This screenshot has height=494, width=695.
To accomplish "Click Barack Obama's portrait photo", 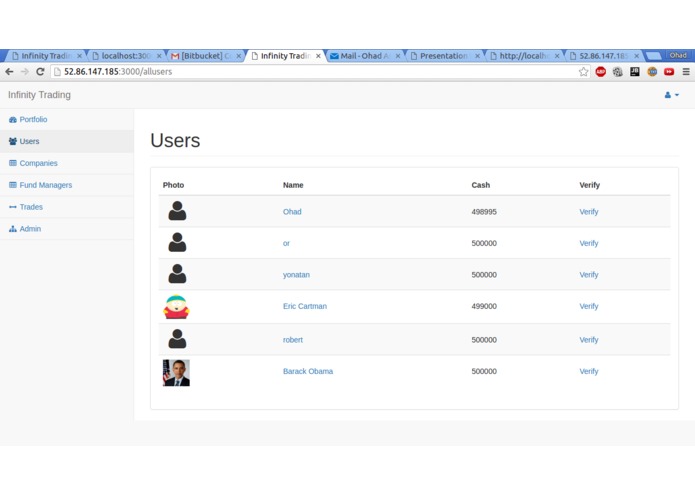I will (176, 373).
